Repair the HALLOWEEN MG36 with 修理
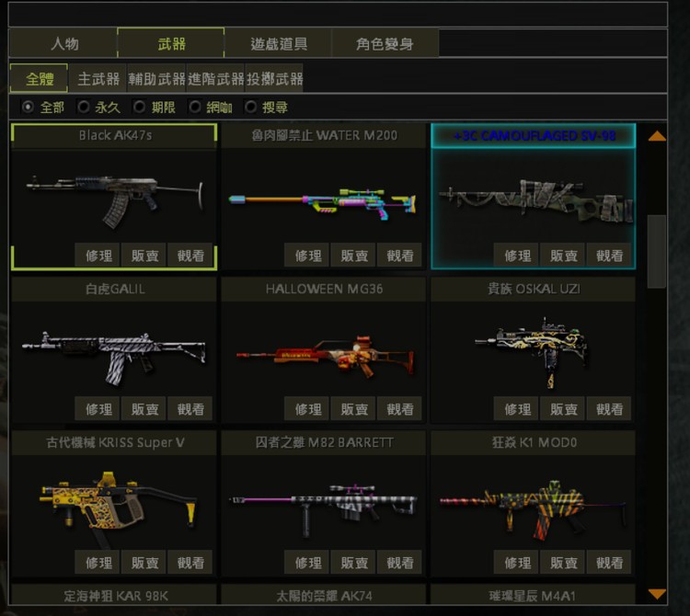 (x=306, y=409)
